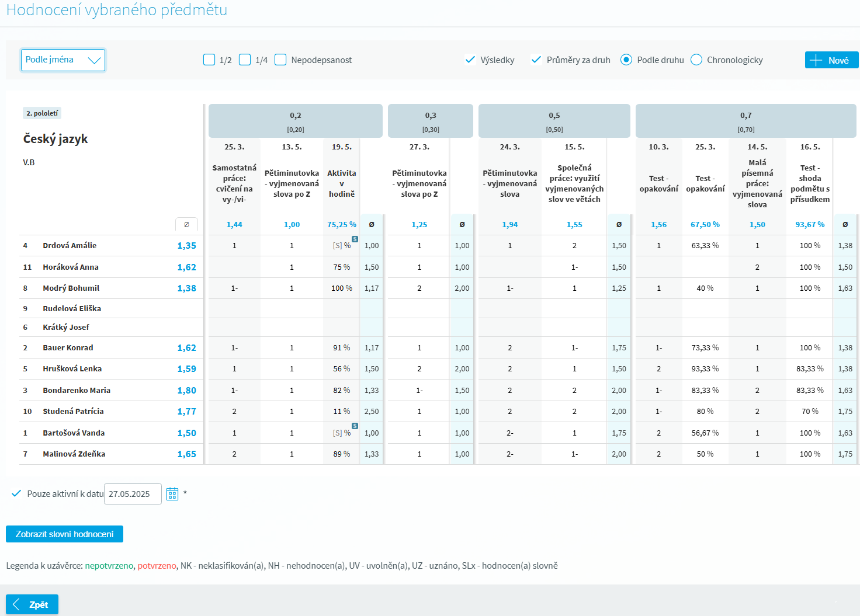
Task: Select the Chronologicky radio button
Action: pos(696,60)
